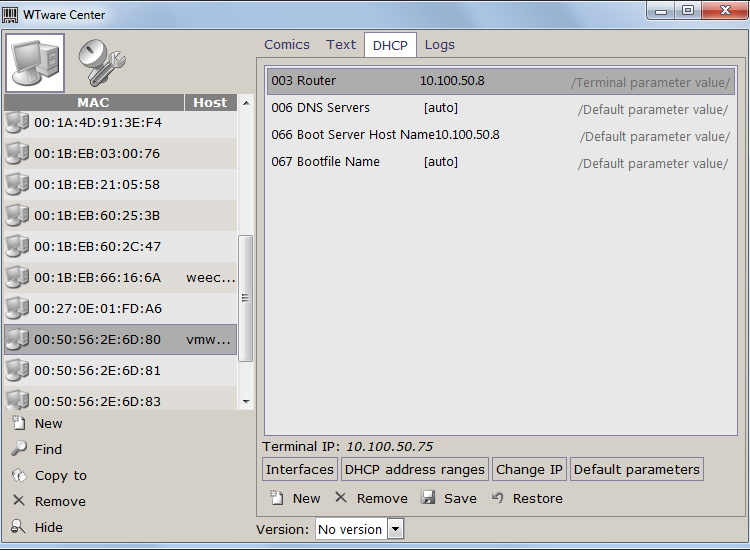Click the Copy to icon

click(18, 475)
